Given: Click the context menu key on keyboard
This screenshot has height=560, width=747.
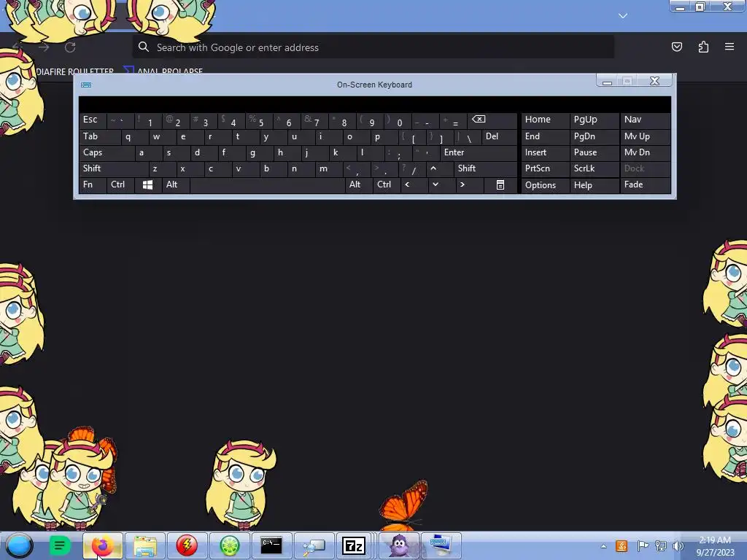Looking at the screenshot, I should [x=500, y=184].
